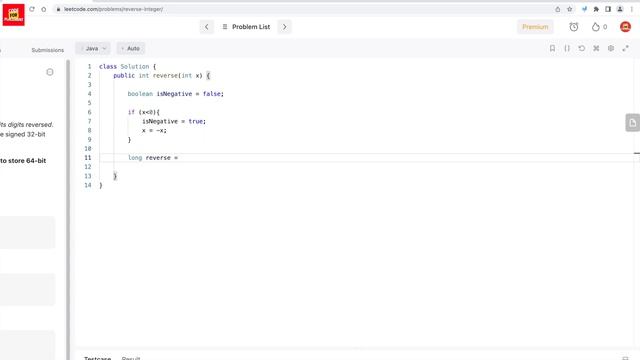Bookmark this page with the star icon
The height and width of the screenshot is (360, 640).
(x=570, y=9)
